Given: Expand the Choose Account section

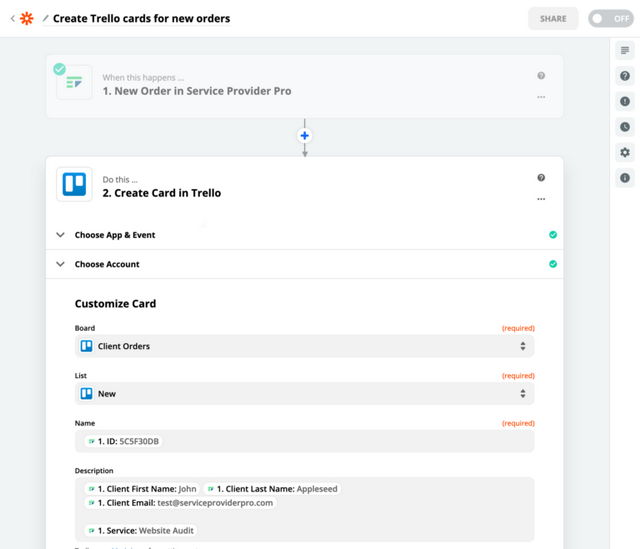Looking at the screenshot, I should click(107, 264).
